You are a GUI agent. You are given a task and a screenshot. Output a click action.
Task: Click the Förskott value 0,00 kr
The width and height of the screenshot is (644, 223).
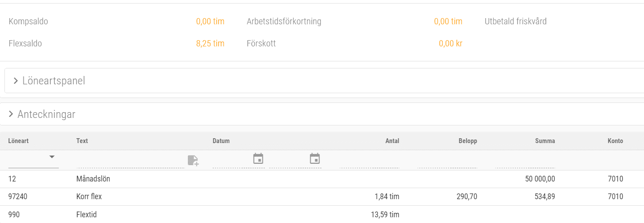[x=450, y=44]
